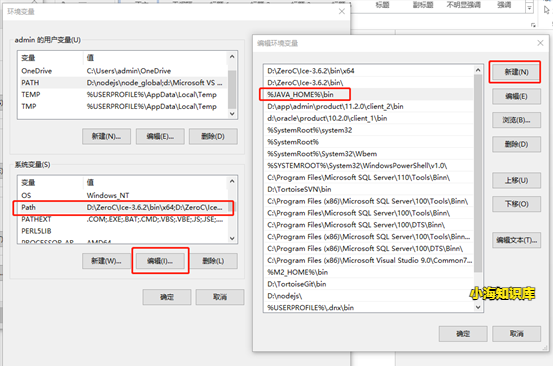Click 编辑(I)... under system variables

pyautogui.click(x=160, y=261)
